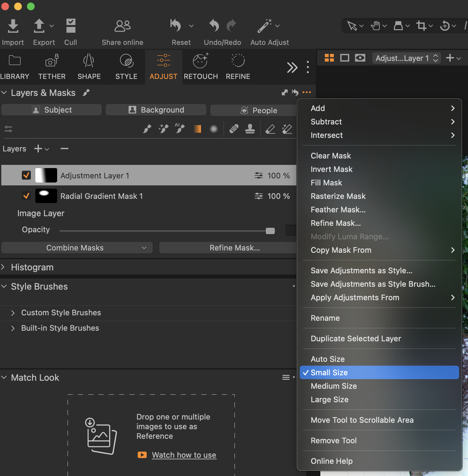Pop out Layers & Masks panel
Screen dimensions: 468x476
[285, 92]
